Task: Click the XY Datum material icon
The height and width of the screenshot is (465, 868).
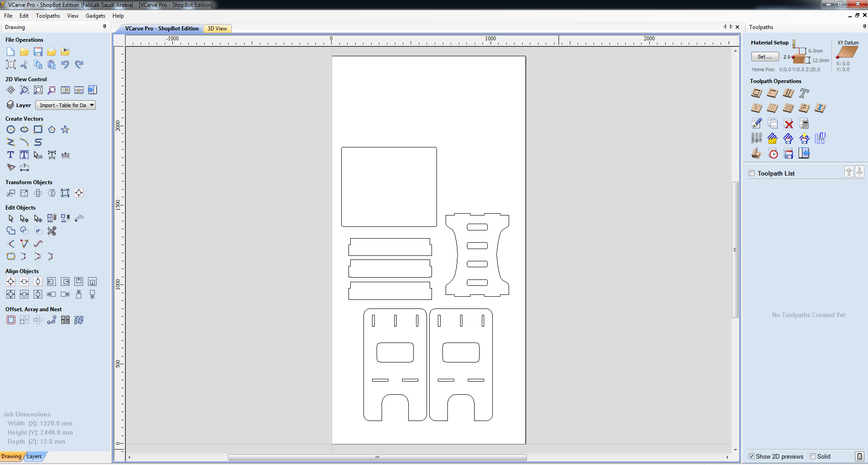Action: 847,52
